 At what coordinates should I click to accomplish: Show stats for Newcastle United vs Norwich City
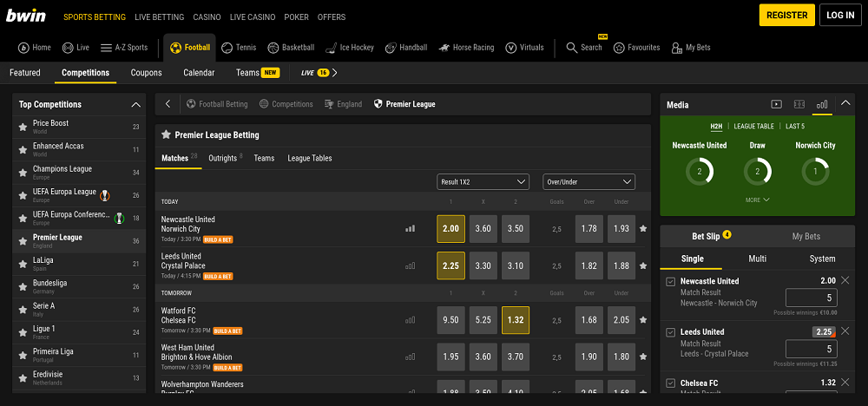411,228
